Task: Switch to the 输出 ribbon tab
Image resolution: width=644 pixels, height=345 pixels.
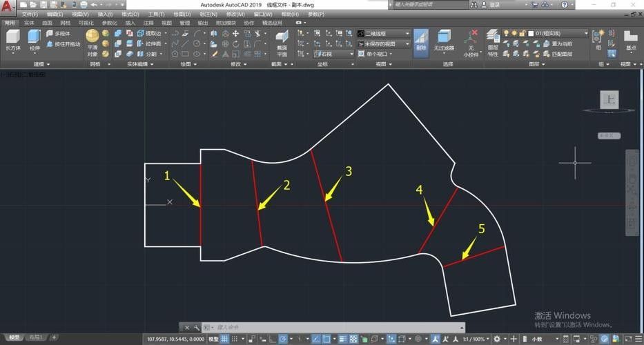Action: (203, 23)
